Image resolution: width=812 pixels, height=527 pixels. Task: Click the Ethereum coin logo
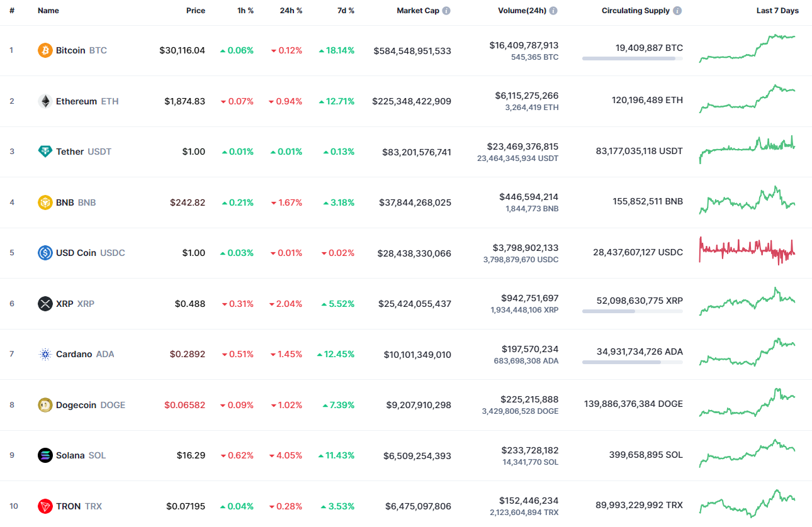[x=45, y=101]
